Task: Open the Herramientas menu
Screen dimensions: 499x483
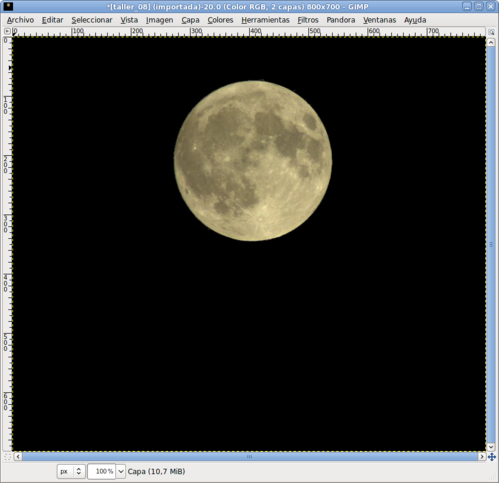Action: coord(265,20)
